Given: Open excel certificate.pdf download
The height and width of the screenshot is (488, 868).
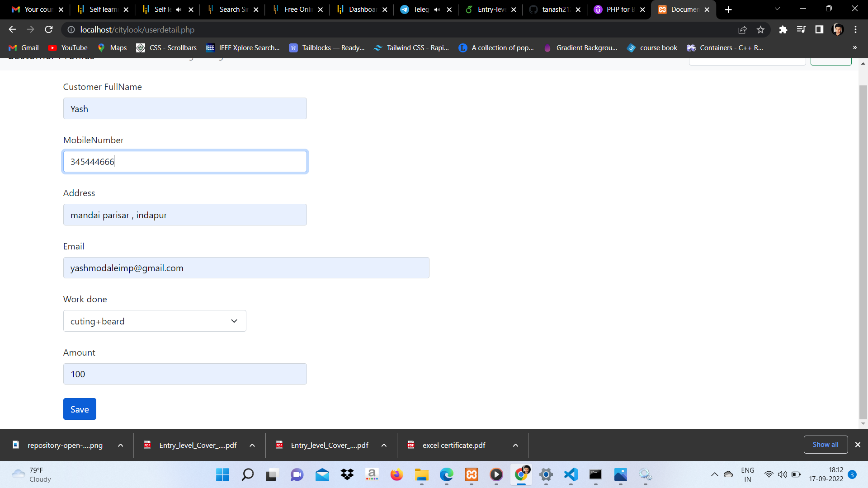Looking at the screenshot, I should point(453,445).
